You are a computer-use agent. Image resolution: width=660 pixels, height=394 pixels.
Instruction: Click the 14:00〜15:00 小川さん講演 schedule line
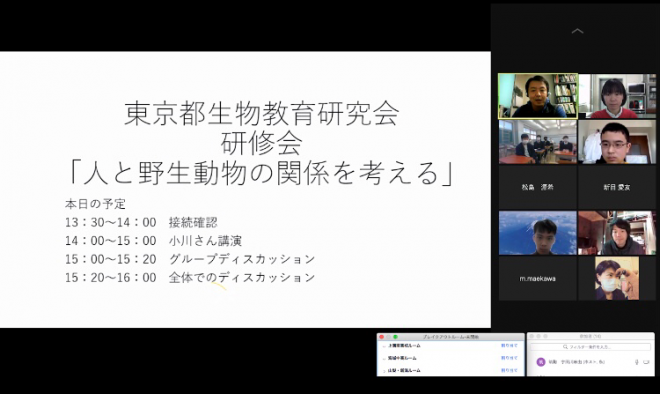[x=153, y=241]
